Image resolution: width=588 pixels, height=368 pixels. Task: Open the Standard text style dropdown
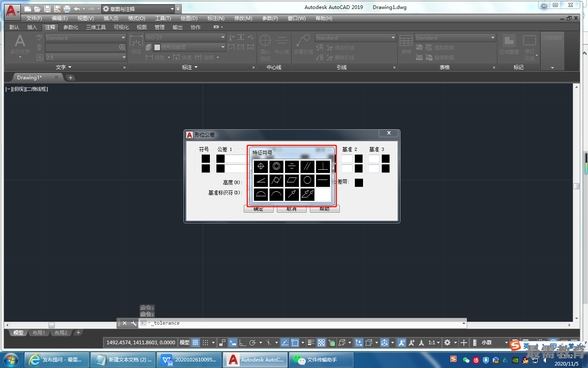(85, 38)
